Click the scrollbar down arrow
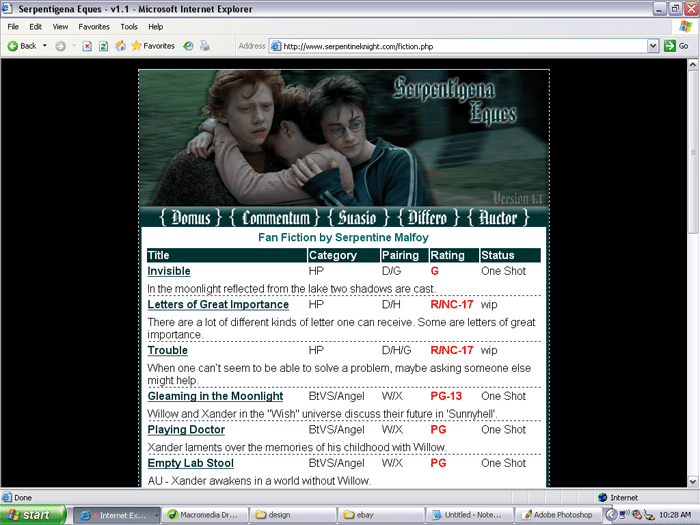This screenshot has height=525, width=700. coord(692,482)
